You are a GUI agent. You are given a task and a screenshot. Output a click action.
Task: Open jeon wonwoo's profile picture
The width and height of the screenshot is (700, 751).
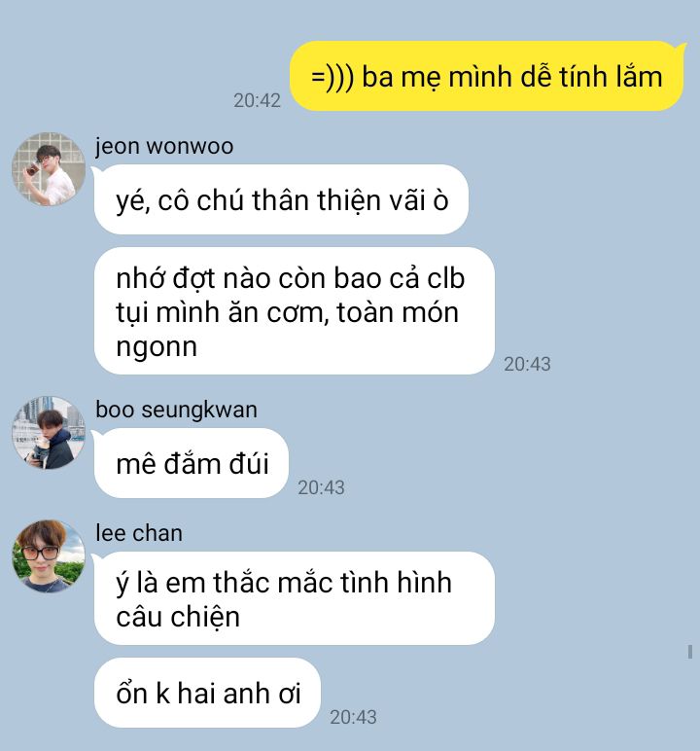(x=49, y=169)
